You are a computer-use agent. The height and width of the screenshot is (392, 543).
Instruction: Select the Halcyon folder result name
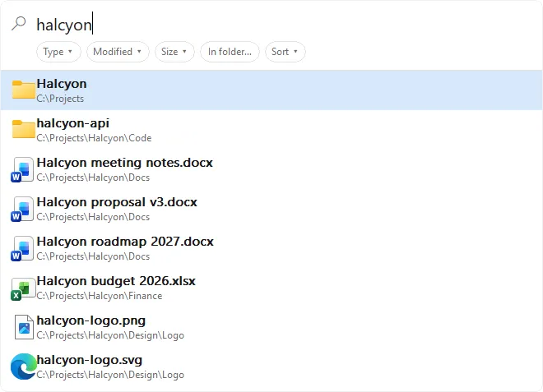[62, 84]
